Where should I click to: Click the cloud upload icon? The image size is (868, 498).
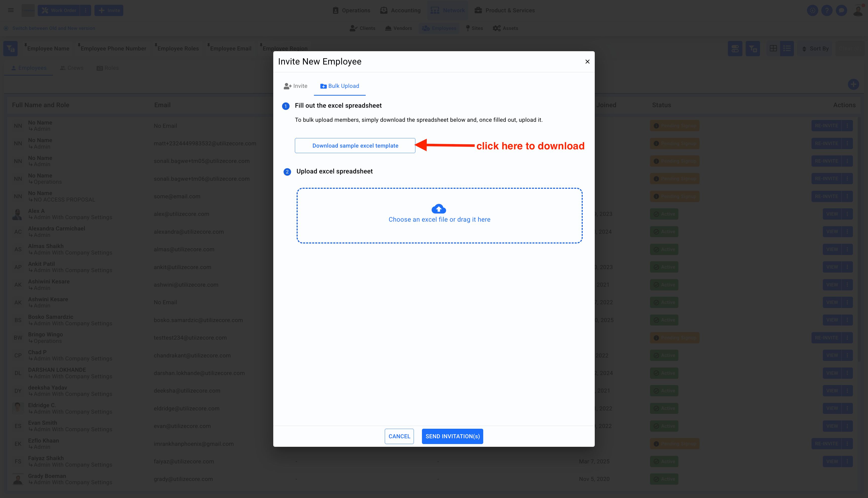coord(439,209)
